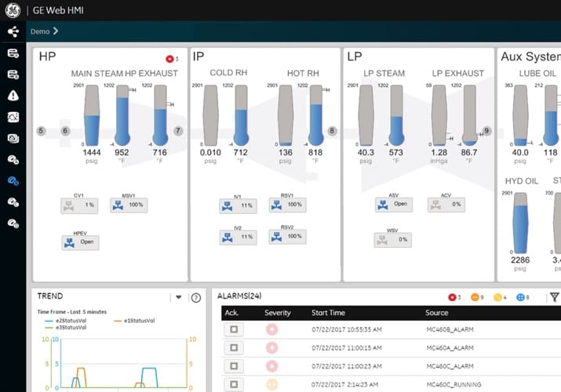Tick the acknowledge box for MC460A_ALARM
Image resolution: width=561 pixels, height=392 pixels.
(x=234, y=347)
